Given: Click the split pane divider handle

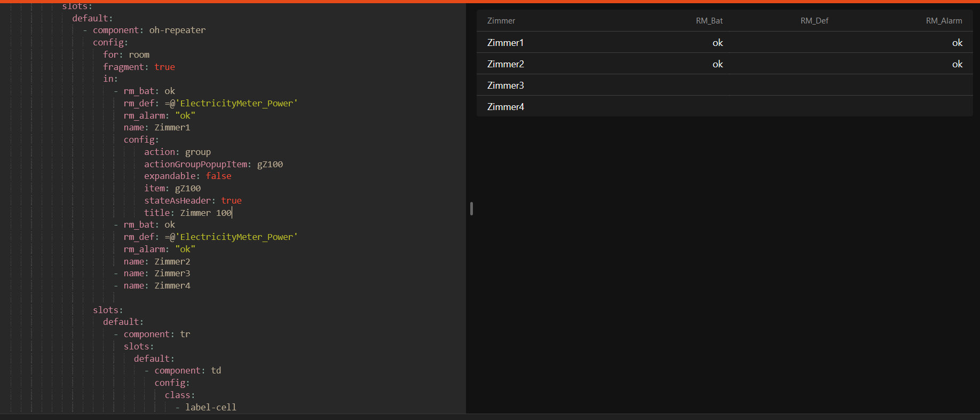Looking at the screenshot, I should [x=471, y=208].
